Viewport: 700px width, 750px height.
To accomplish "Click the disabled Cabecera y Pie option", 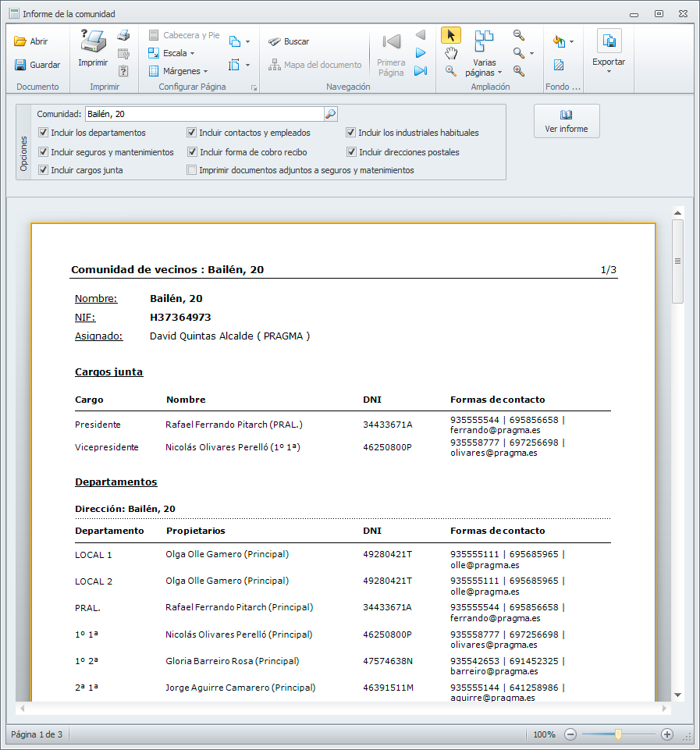I will 184,35.
